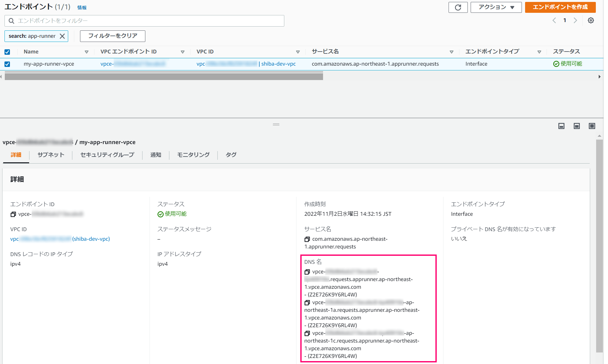Image resolution: width=608 pixels, height=364 pixels.
Task: Maximize details panel to full view
Action: (592, 126)
